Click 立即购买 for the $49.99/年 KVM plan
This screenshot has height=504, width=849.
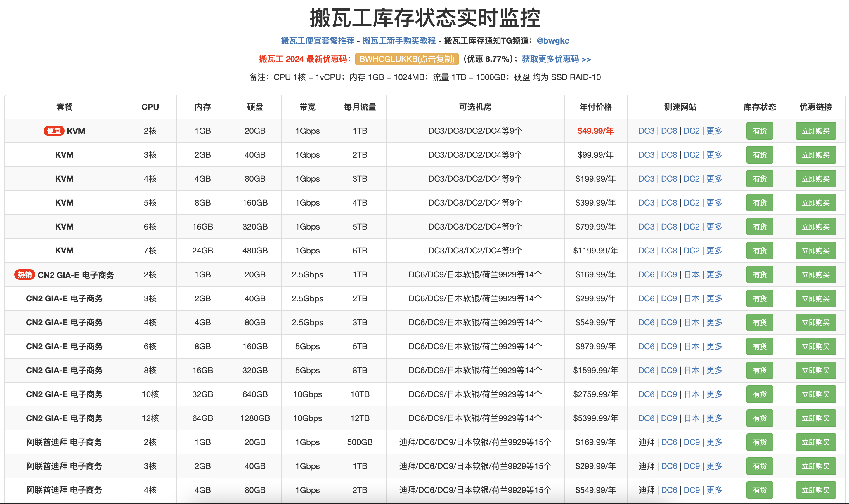coord(815,131)
